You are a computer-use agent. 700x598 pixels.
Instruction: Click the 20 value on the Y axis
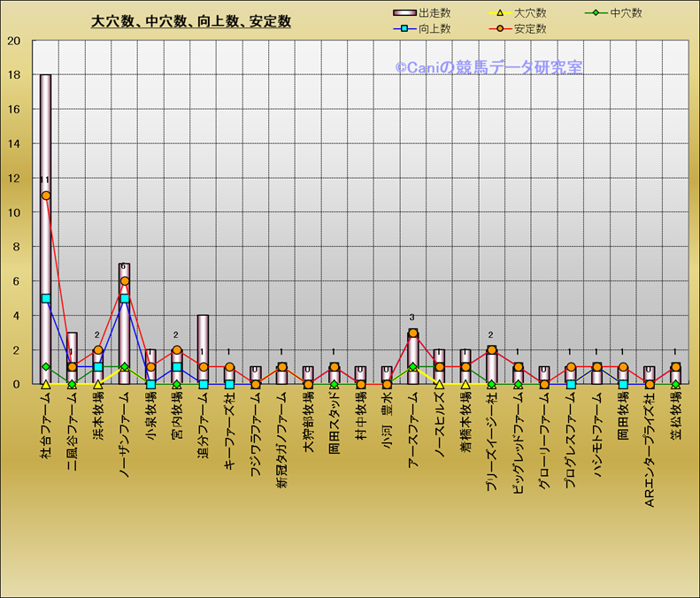13,41
